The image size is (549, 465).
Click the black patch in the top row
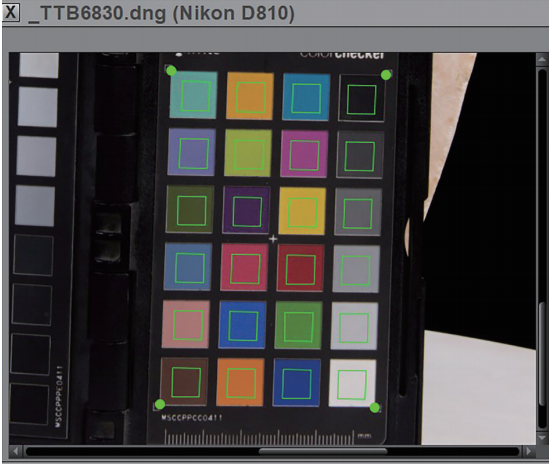point(361,98)
